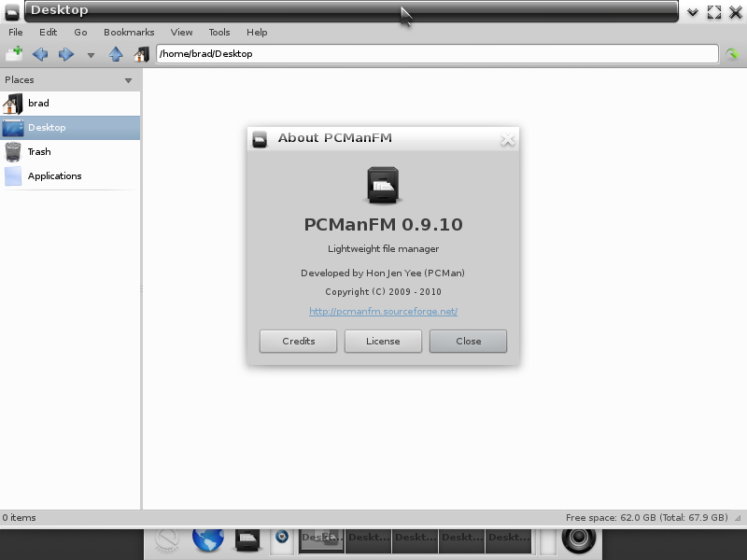Expand the Places side pane dropdown
747x560 pixels.
coord(128,80)
